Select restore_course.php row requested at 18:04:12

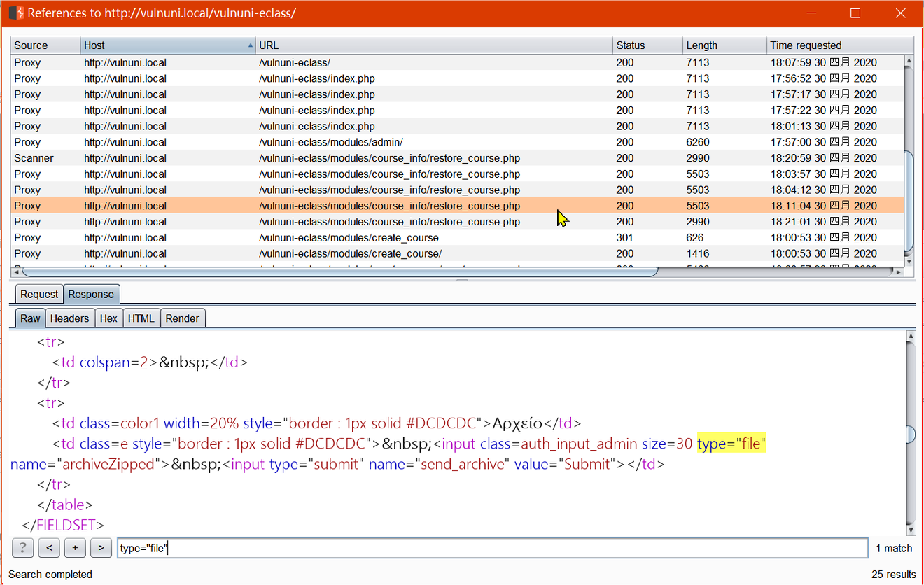pyautogui.click(x=458, y=190)
